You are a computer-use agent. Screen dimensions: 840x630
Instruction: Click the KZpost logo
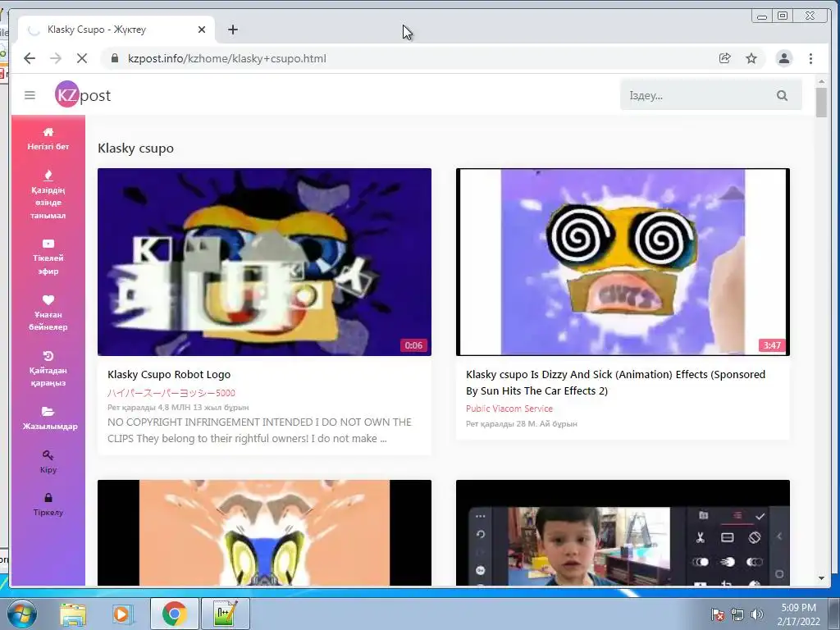coord(83,95)
